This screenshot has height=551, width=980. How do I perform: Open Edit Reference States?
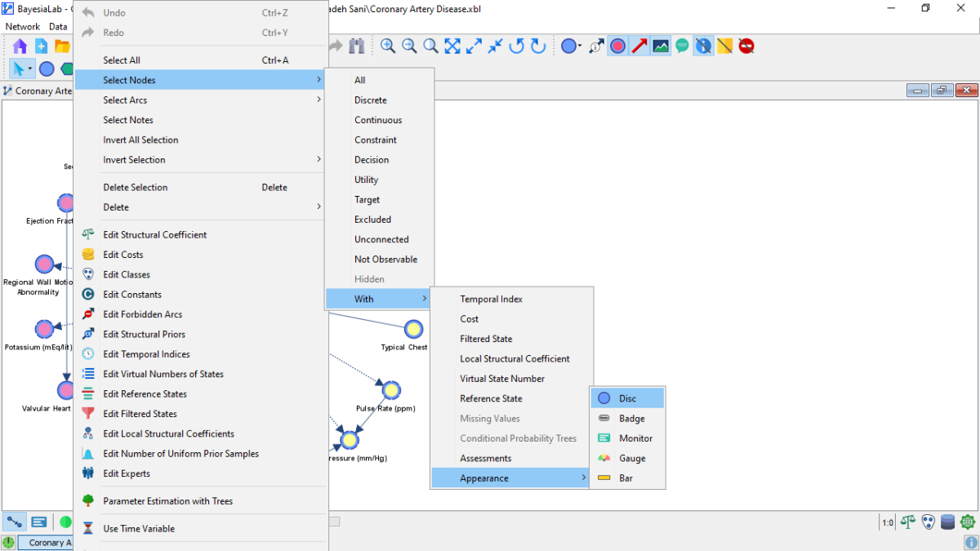pyautogui.click(x=201, y=394)
